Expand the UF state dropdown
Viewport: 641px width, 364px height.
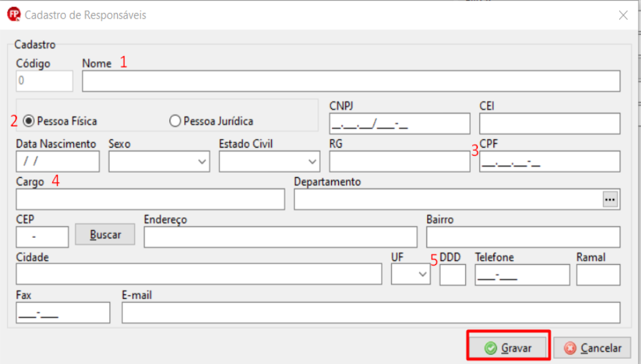point(423,274)
